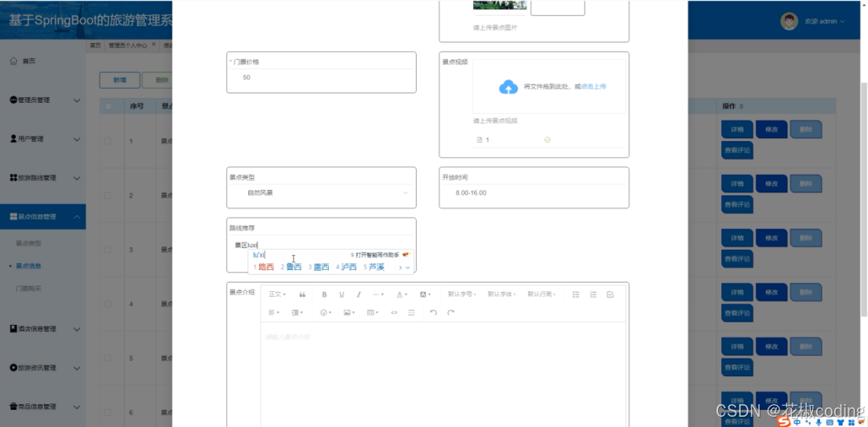The width and height of the screenshot is (868, 427).
Task: Toggle underline formatting in the editor
Action: (x=341, y=294)
